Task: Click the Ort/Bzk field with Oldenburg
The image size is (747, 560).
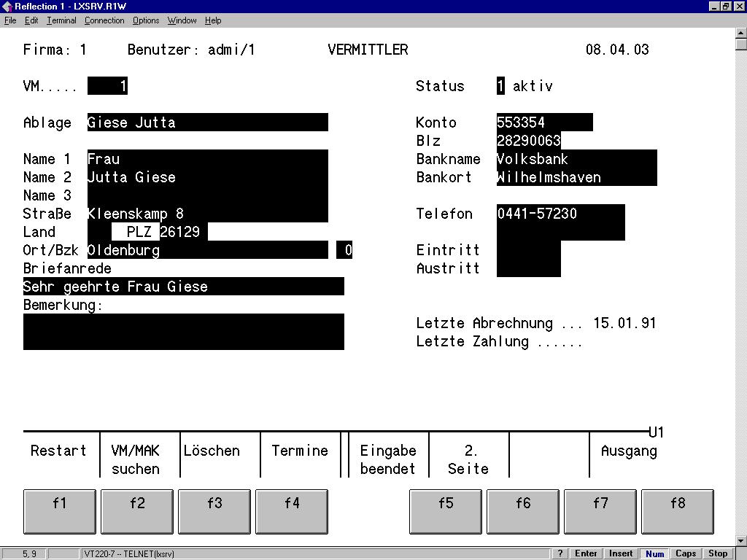Action: point(208,249)
